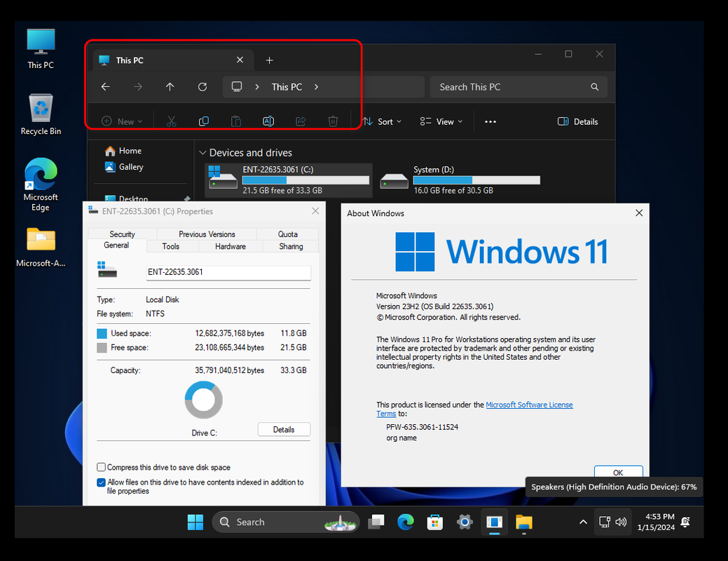Collapse the Devices and drives group
Image resolution: width=728 pixels, height=561 pixels.
202,153
